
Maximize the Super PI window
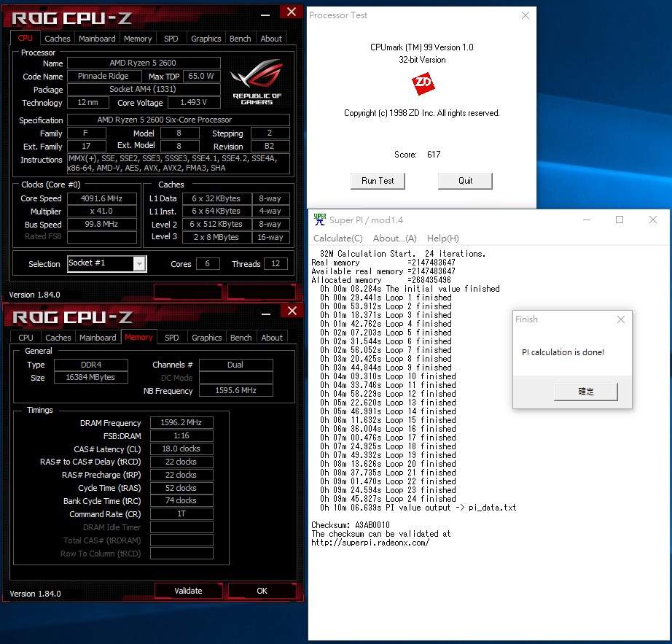click(620, 220)
